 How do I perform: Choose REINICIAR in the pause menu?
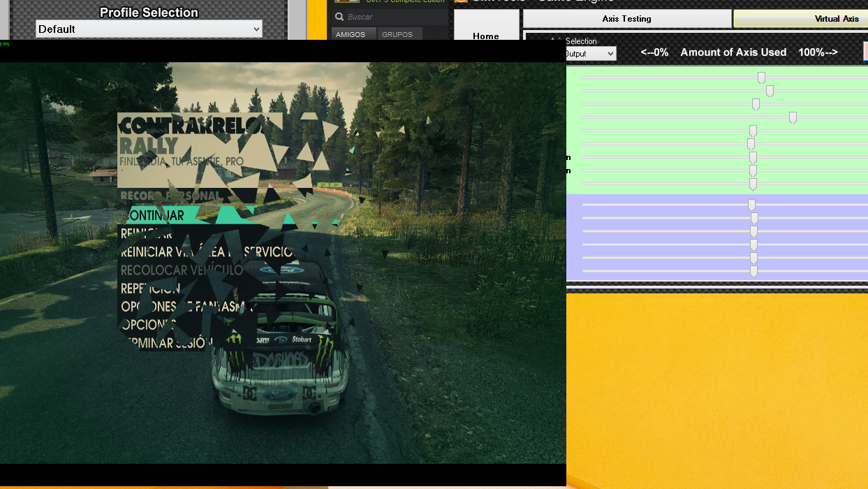point(147,233)
